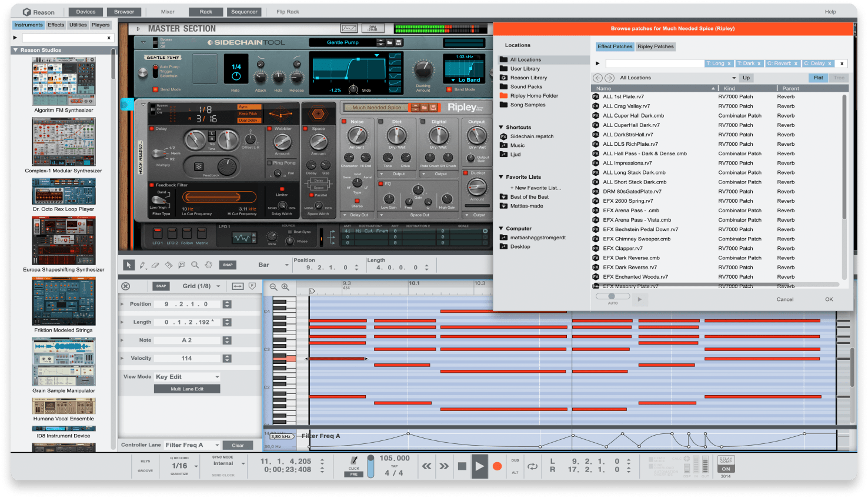Zoom in using the plus magnifier icon
Viewport: 868px width, 498px height.
coord(285,287)
